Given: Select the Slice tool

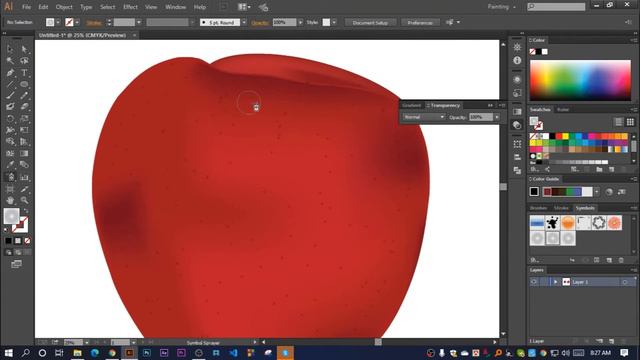Looking at the screenshot, I should [24, 189].
